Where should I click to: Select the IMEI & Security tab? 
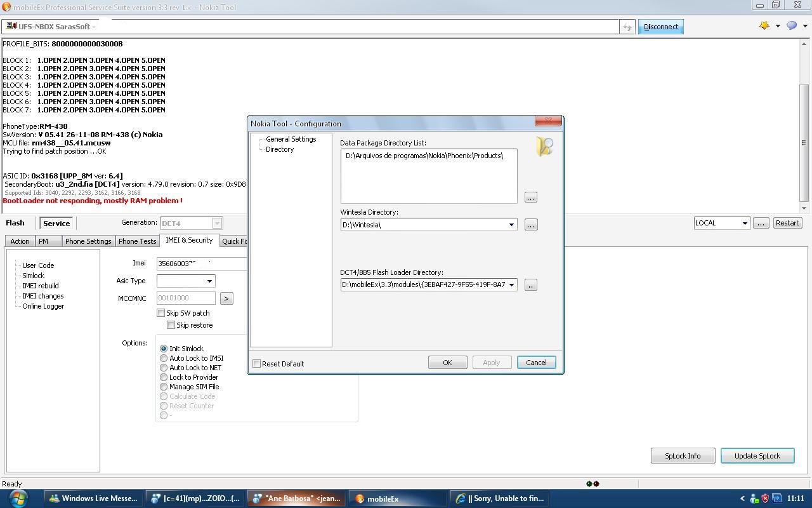(189, 240)
